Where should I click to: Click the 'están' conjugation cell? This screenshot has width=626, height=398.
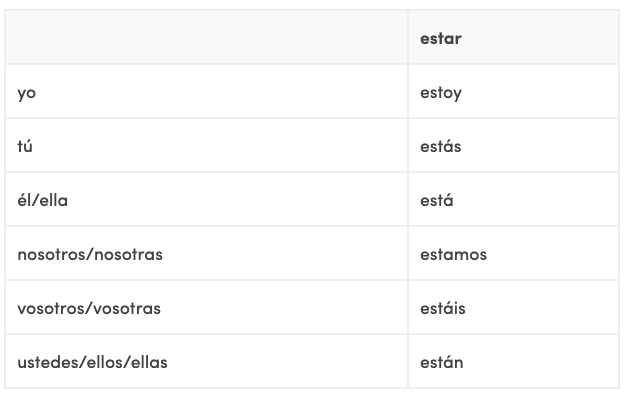513,361
